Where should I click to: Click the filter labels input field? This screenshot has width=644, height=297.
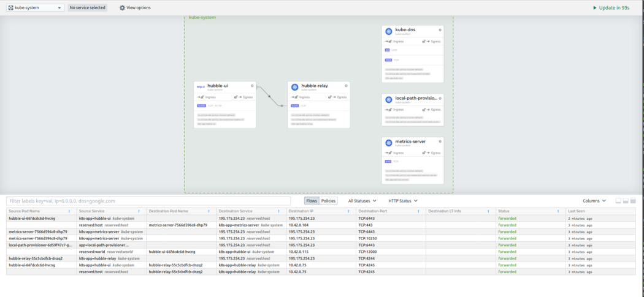[147, 201]
